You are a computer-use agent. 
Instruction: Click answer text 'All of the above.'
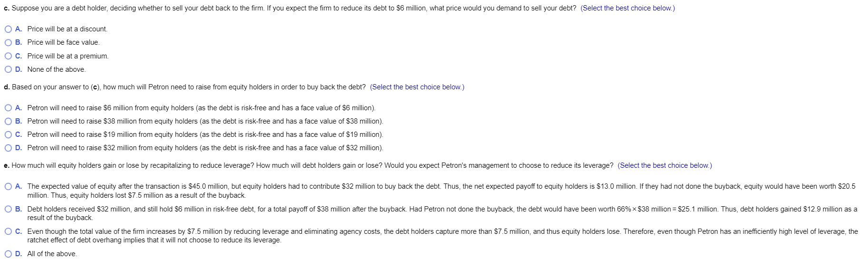point(52,254)
